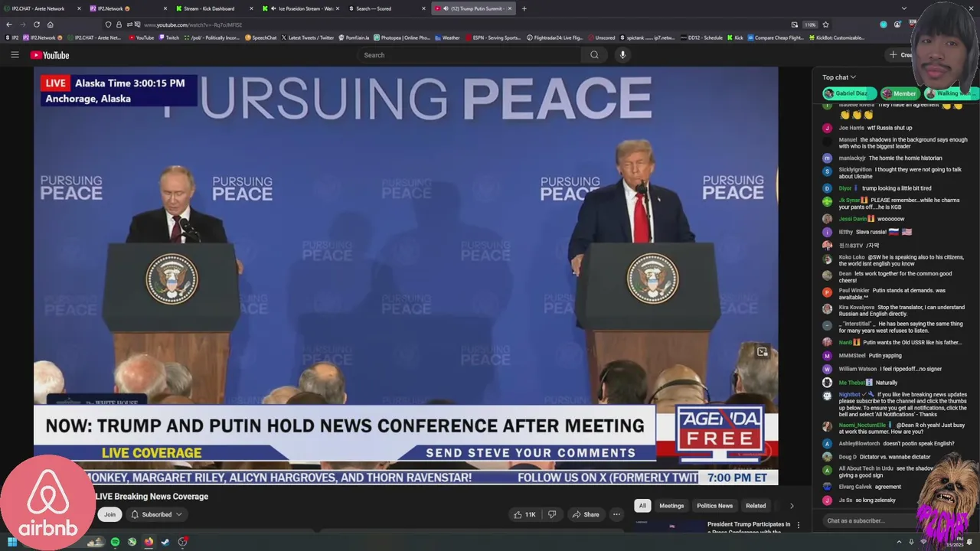Go to the YouTube home logo

[50, 55]
